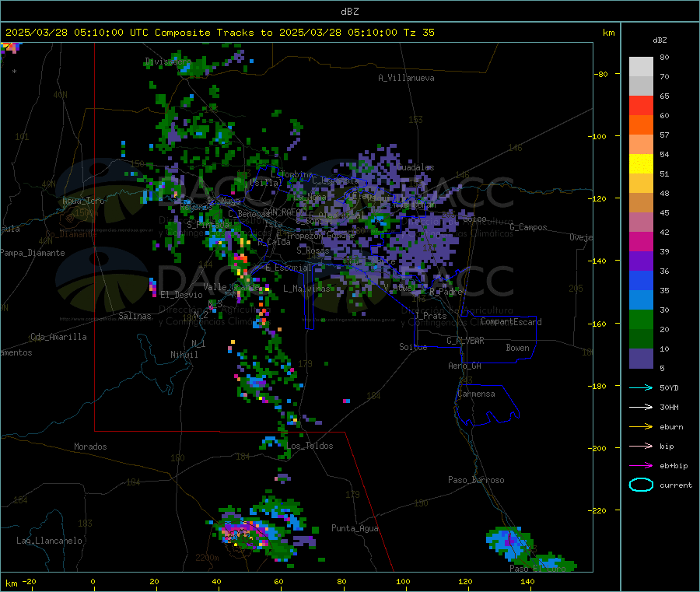Select the light blue 35 dBZ swatch

click(x=641, y=300)
